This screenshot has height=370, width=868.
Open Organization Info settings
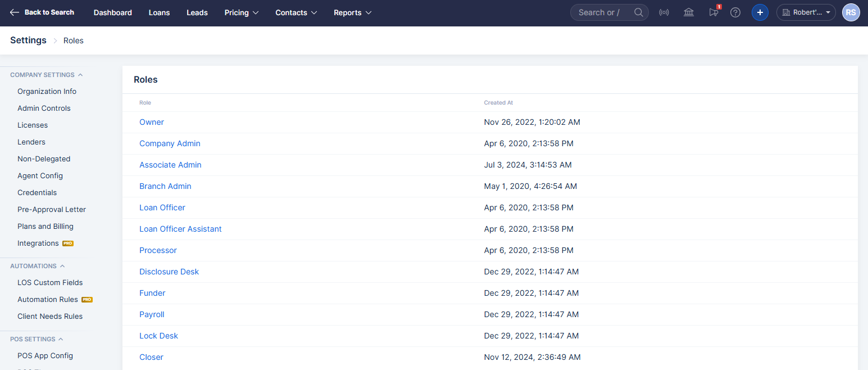(47, 91)
